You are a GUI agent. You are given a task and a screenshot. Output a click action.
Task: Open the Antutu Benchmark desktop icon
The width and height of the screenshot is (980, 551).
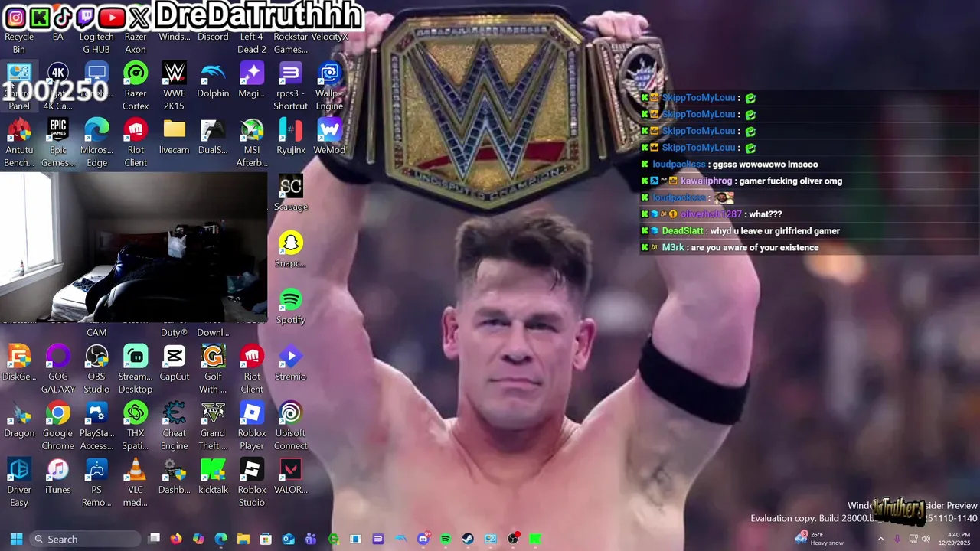click(x=19, y=143)
